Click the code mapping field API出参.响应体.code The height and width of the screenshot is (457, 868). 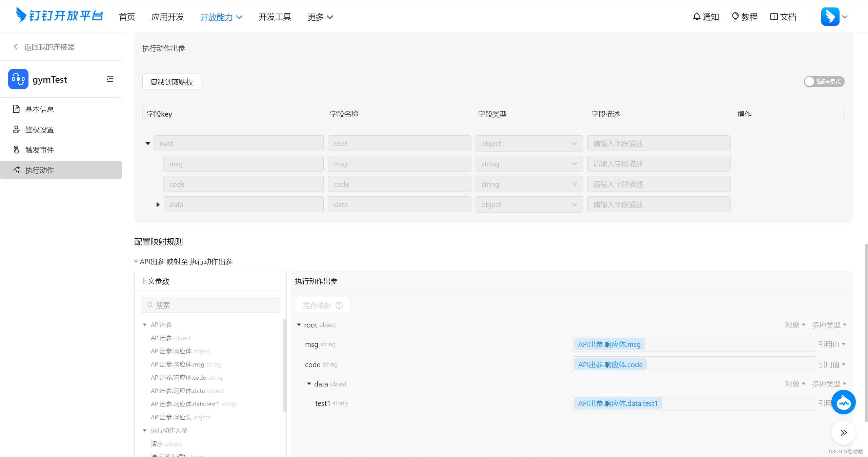pos(693,364)
